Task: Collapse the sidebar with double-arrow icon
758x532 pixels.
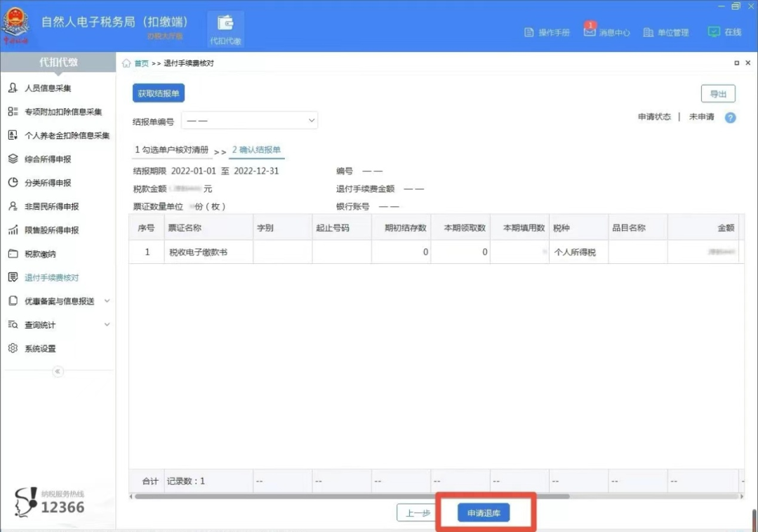Action: tap(58, 371)
